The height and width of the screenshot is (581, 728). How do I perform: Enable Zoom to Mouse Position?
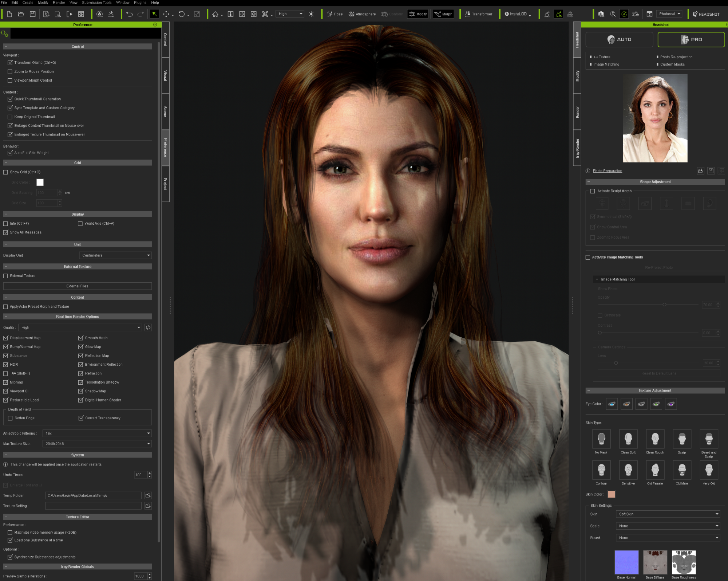pyautogui.click(x=10, y=71)
